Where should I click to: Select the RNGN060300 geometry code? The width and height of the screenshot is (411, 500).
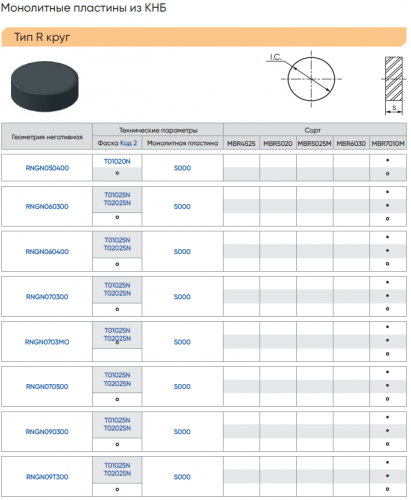point(47,206)
